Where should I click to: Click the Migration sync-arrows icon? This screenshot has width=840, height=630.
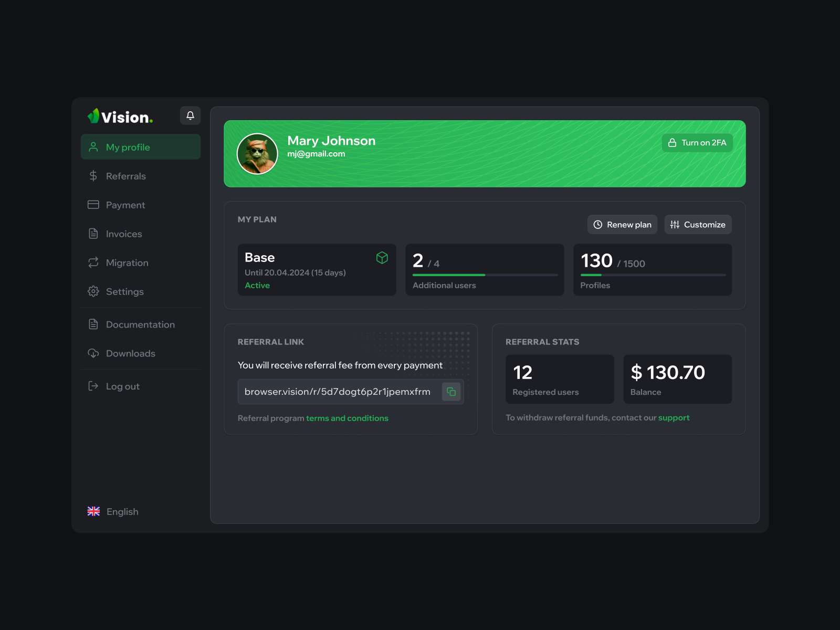93,262
